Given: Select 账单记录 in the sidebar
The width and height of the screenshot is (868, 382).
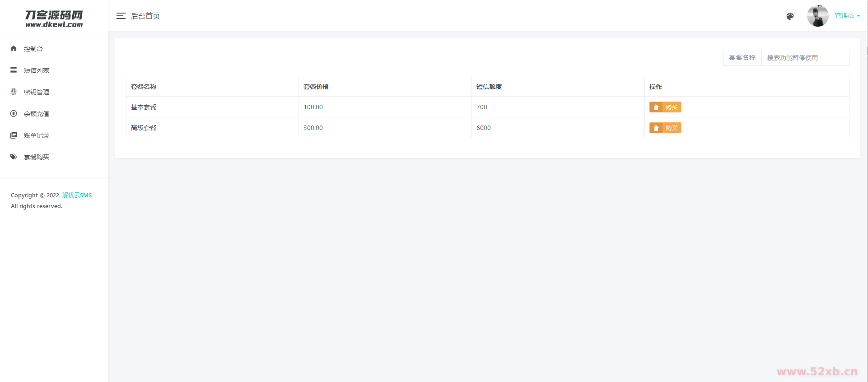Looking at the screenshot, I should tap(37, 135).
